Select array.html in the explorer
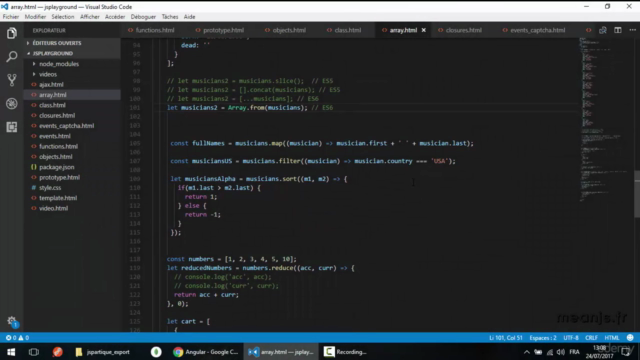Screen dimensions: 640x360 pyautogui.click(x=53, y=95)
